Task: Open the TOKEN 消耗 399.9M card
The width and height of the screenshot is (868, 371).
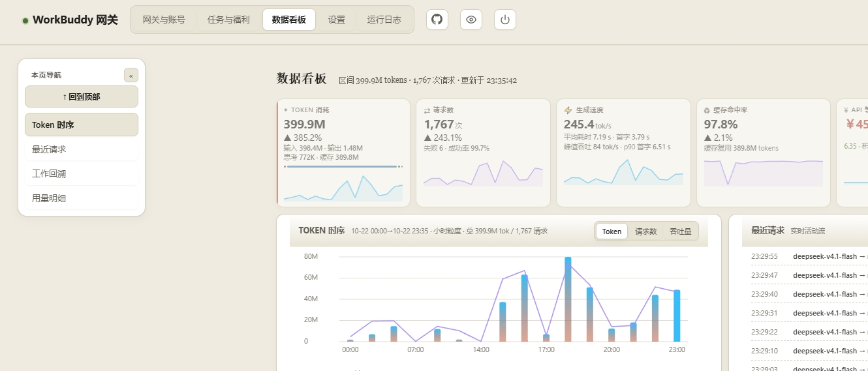Action: 343,153
